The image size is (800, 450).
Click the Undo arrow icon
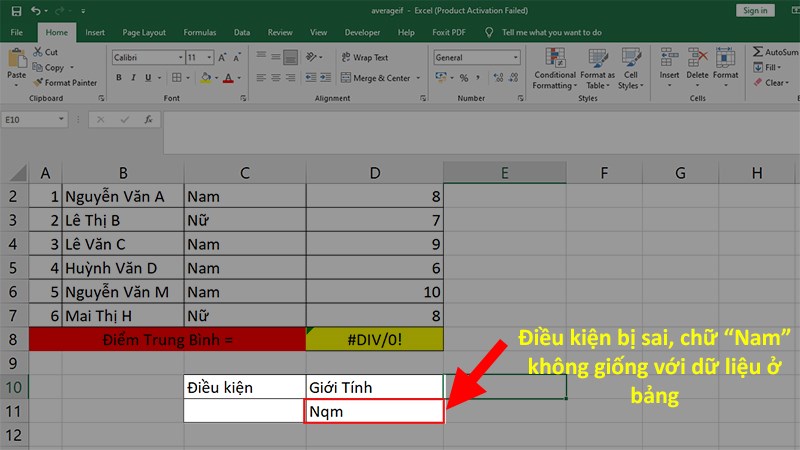[x=35, y=11]
